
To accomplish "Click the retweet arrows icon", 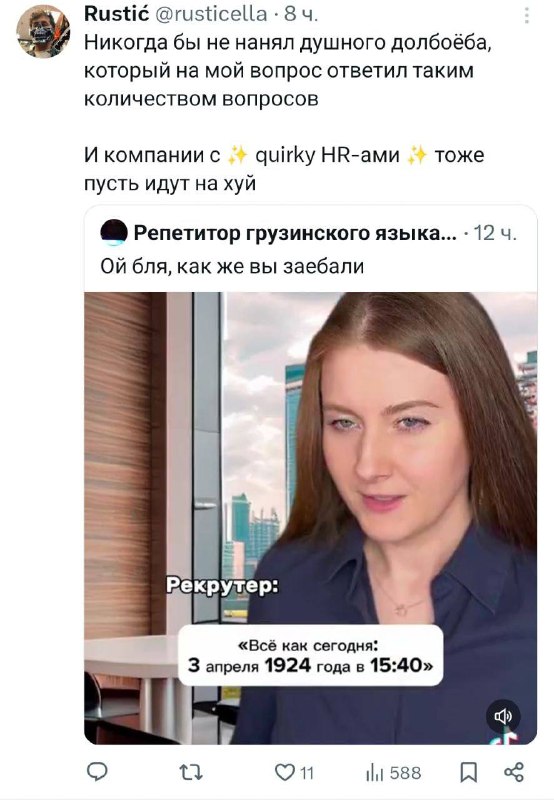I will (x=192, y=772).
